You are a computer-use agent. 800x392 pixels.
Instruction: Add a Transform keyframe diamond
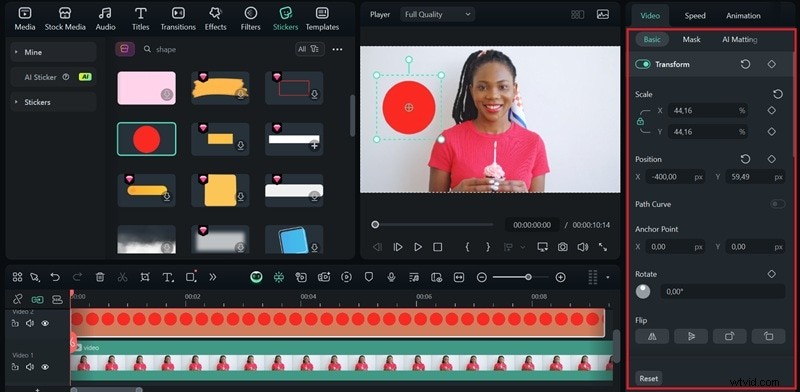(771, 64)
